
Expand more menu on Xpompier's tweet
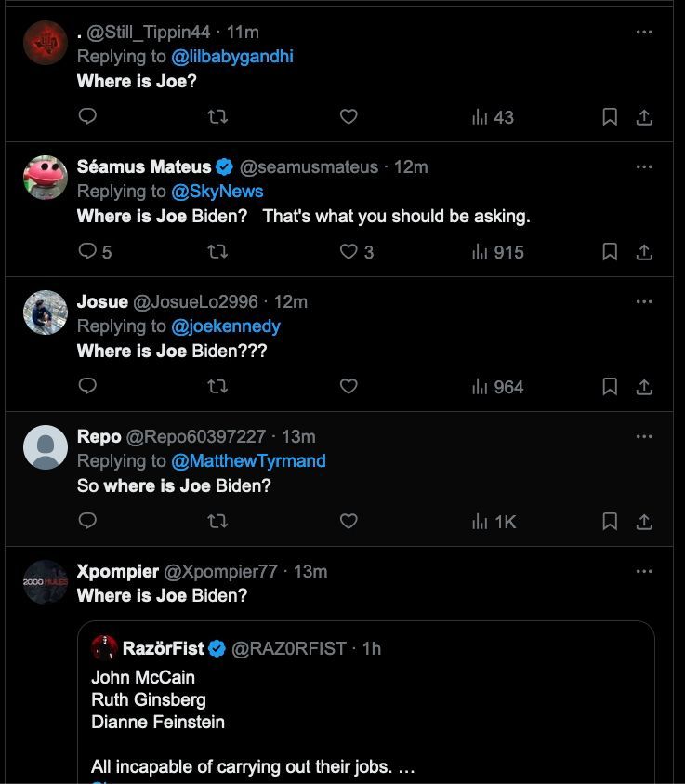coord(644,571)
